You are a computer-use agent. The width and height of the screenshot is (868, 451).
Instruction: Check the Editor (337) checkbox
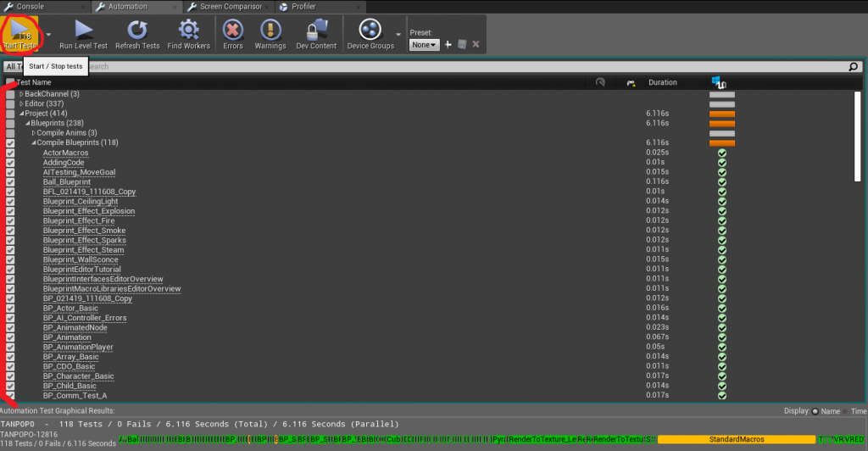click(x=10, y=104)
